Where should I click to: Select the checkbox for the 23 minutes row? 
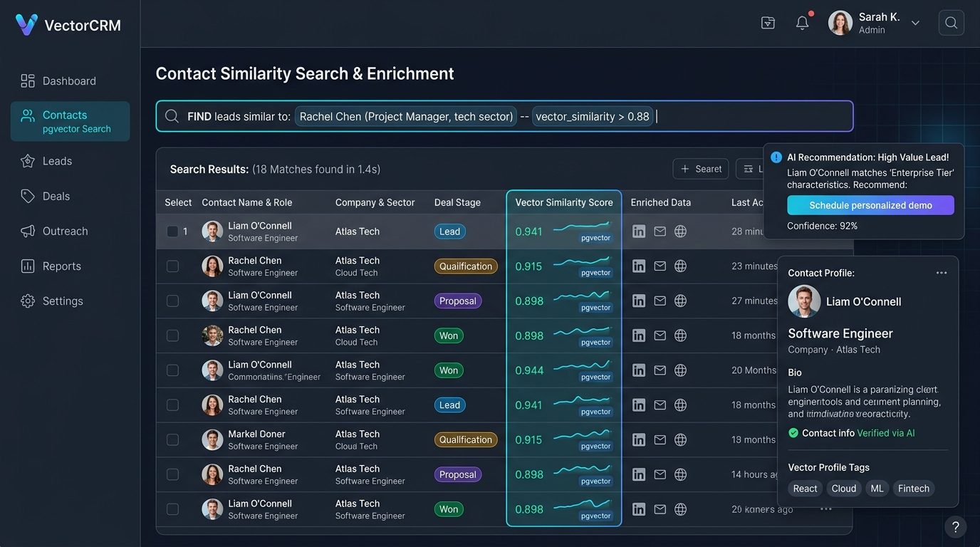click(x=172, y=266)
